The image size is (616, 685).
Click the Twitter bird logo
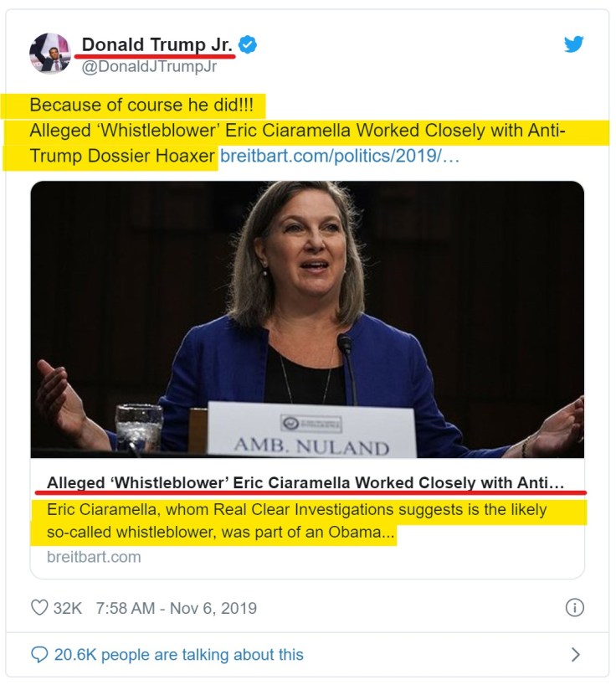coord(573,44)
